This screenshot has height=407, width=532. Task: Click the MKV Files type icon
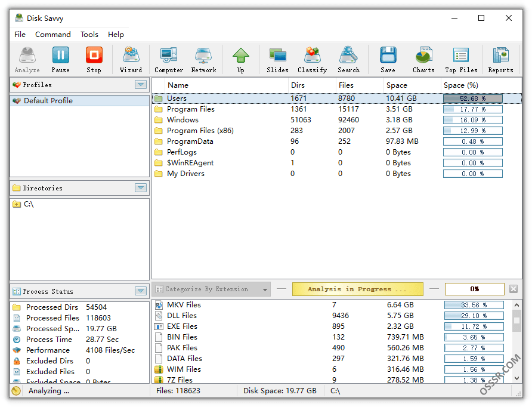click(159, 305)
